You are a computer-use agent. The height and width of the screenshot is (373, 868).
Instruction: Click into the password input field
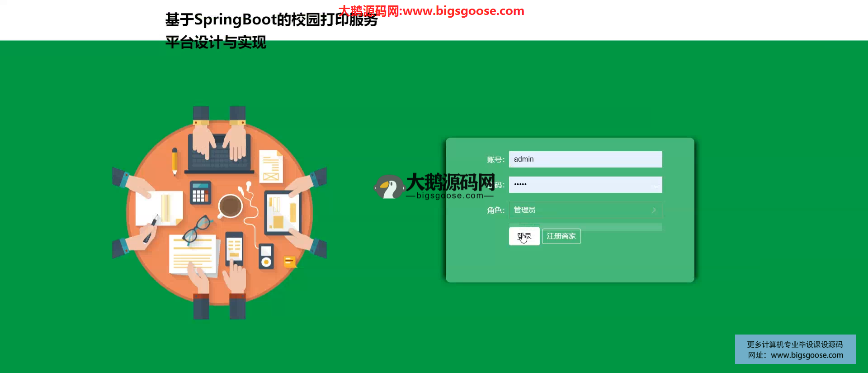pos(579,185)
